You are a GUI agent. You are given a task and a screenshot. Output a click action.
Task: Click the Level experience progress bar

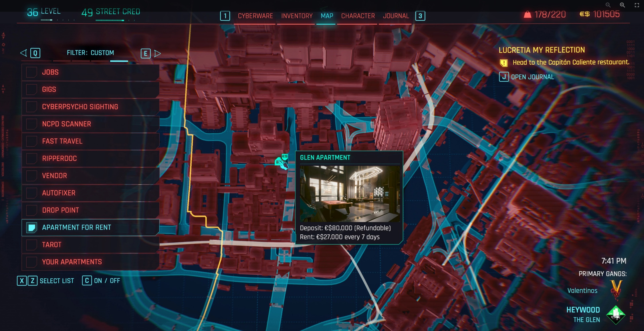[x=58, y=20]
